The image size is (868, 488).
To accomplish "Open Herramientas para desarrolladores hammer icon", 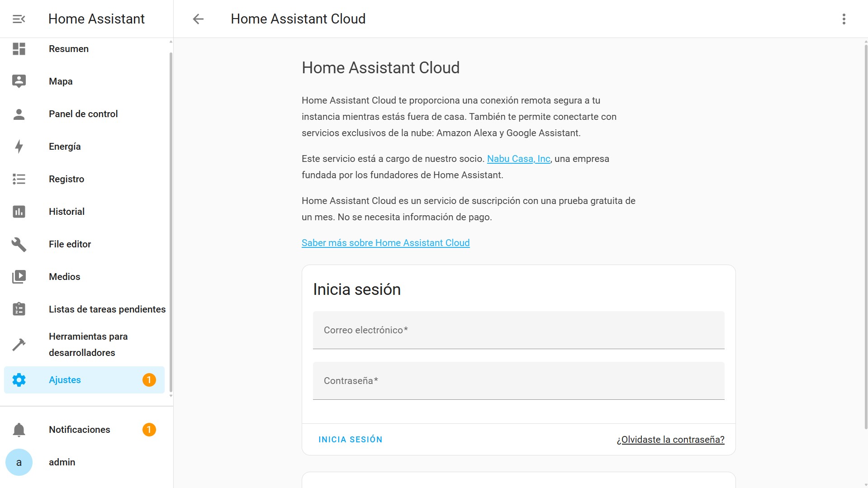I will (x=19, y=344).
